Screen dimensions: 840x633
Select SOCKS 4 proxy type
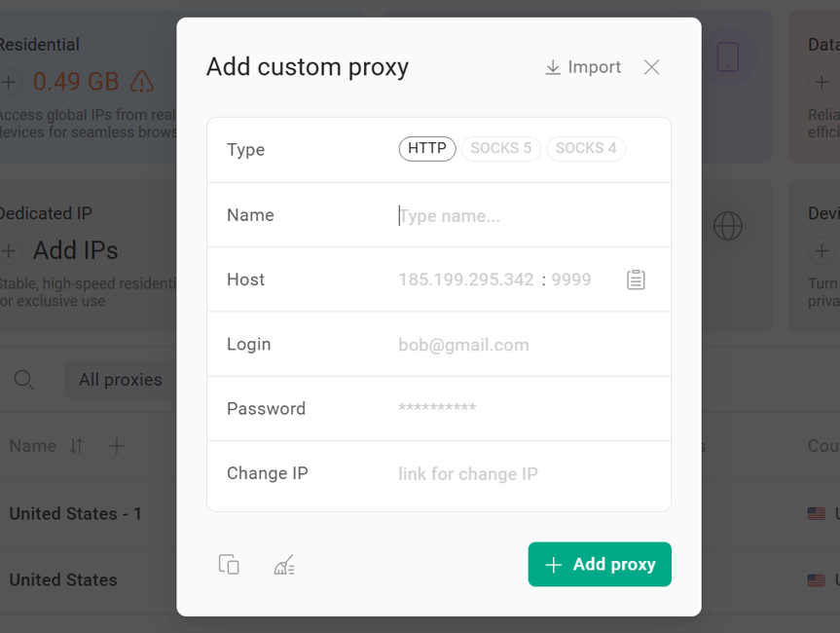[586, 148]
